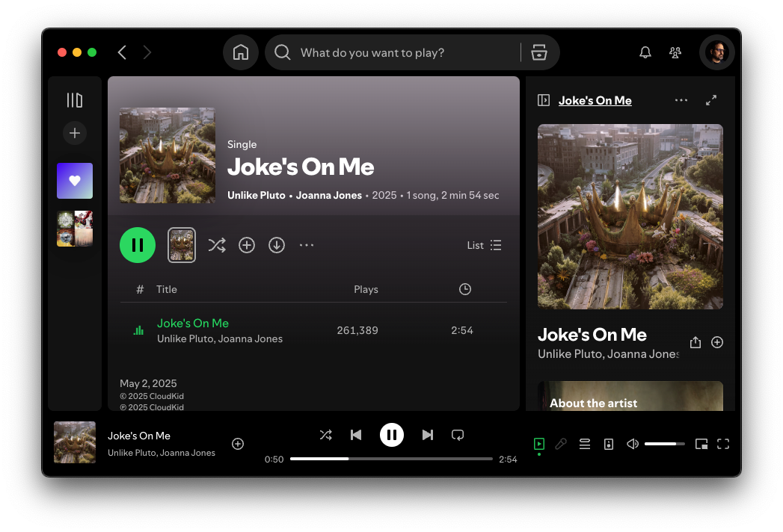Screen dimensions: 783x532
Task: Add single to library via album row plus
Action: click(x=247, y=245)
